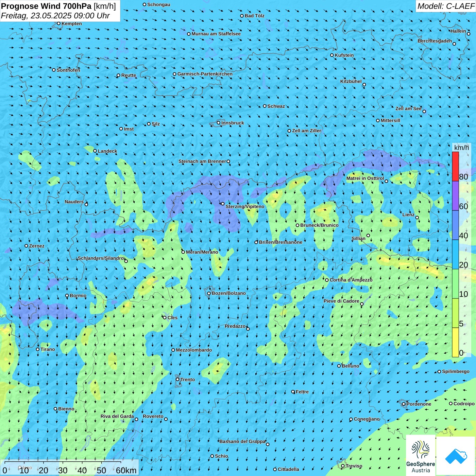This screenshot has height=476, width=476.
Task: Click the purple 60 km/h legend color
Action: 455,196
